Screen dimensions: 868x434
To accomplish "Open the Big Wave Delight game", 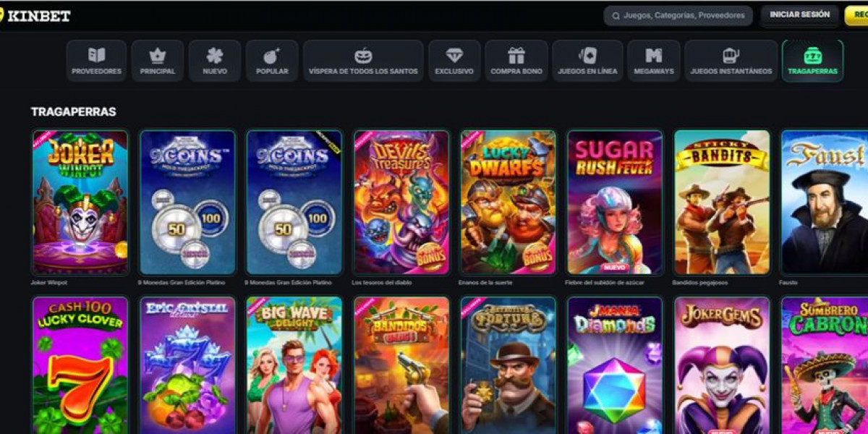I will point(294,365).
